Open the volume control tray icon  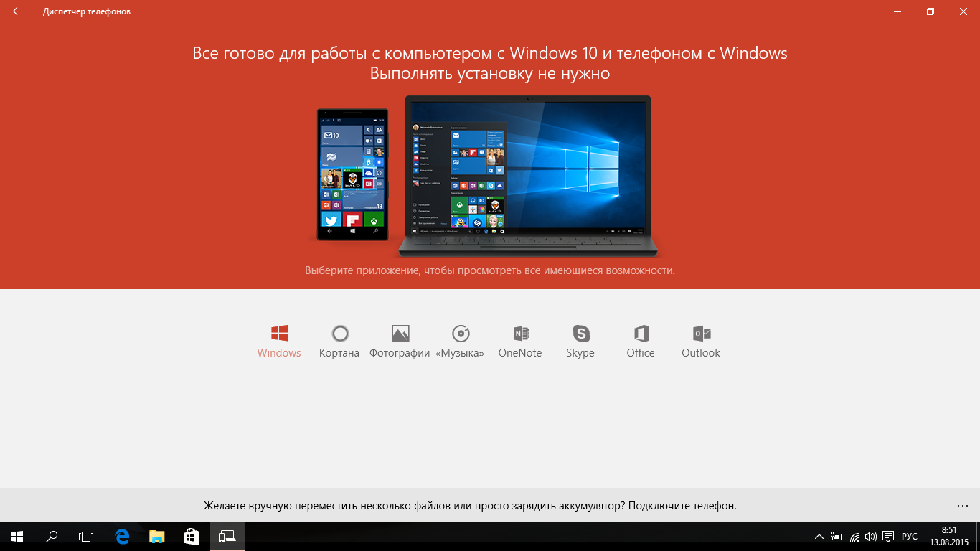[x=871, y=537]
